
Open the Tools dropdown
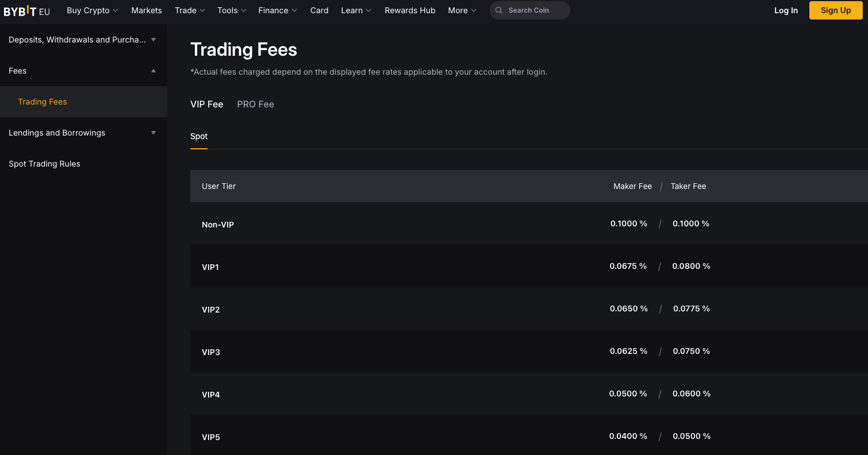(232, 10)
